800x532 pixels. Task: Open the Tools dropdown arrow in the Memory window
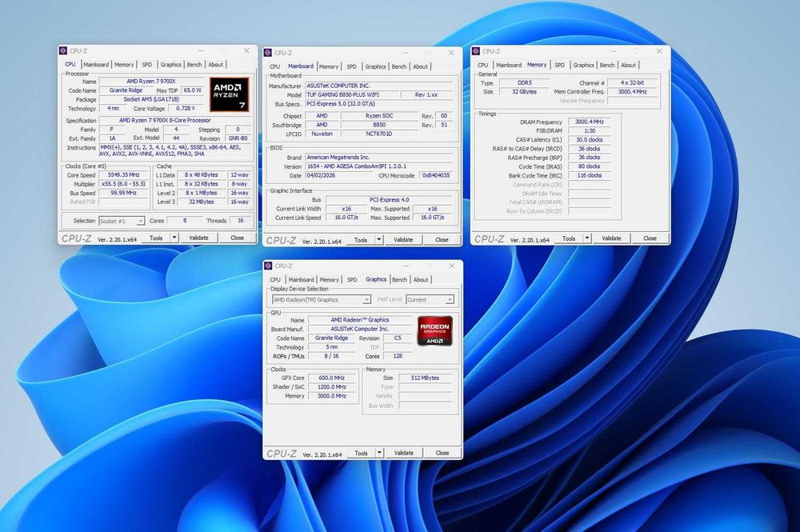pos(586,238)
